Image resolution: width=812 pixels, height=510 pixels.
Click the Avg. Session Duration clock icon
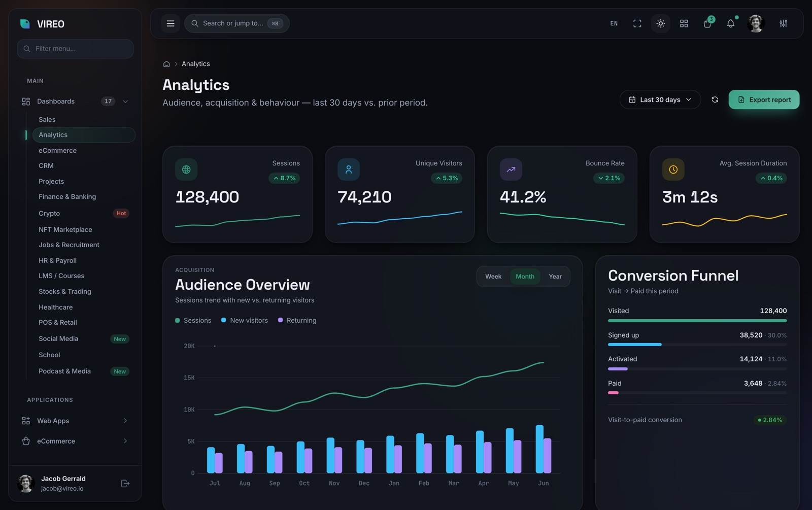tap(673, 169)
